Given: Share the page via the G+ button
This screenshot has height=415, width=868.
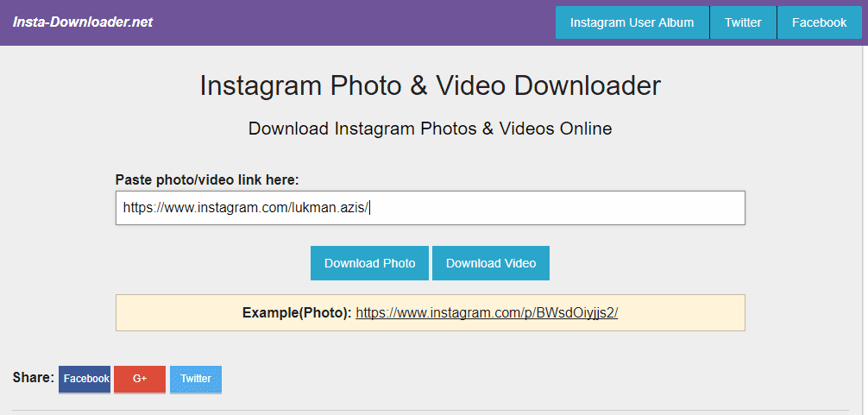Looking at the screenshot, I should click(140, 379).
